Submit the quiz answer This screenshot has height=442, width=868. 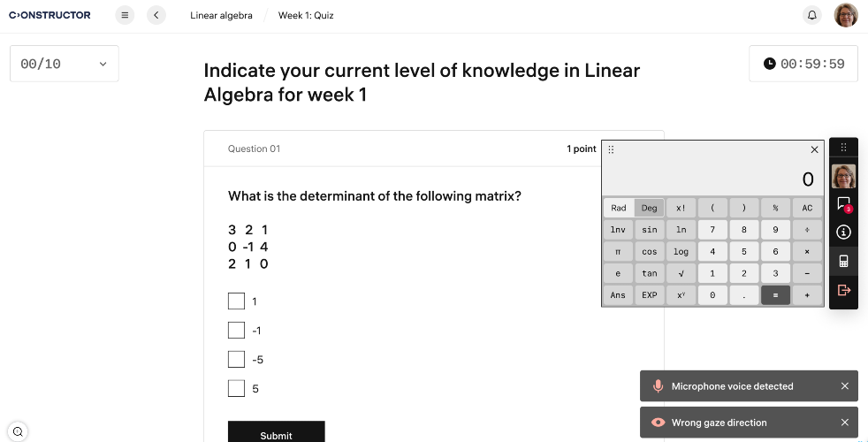pyautogui.click(x=276, y=434)
